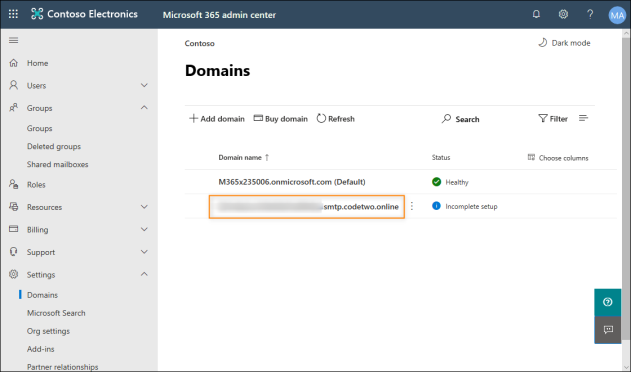This screenshot has width=631, height=372.
Task: Open Microsoft Search settings
Action: pyautogui.click(x=56, y=313)
